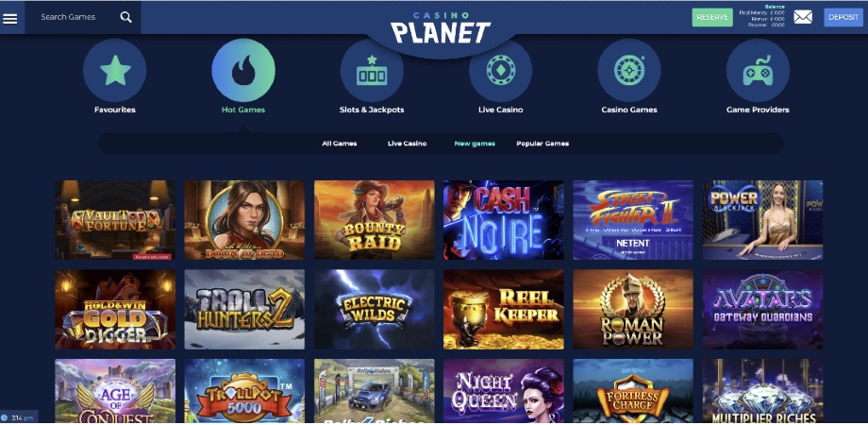The height and width of the screenshot is (425, 868).
Task: Switch to the Popular Games tab
Action: click(x=542, y=144)
